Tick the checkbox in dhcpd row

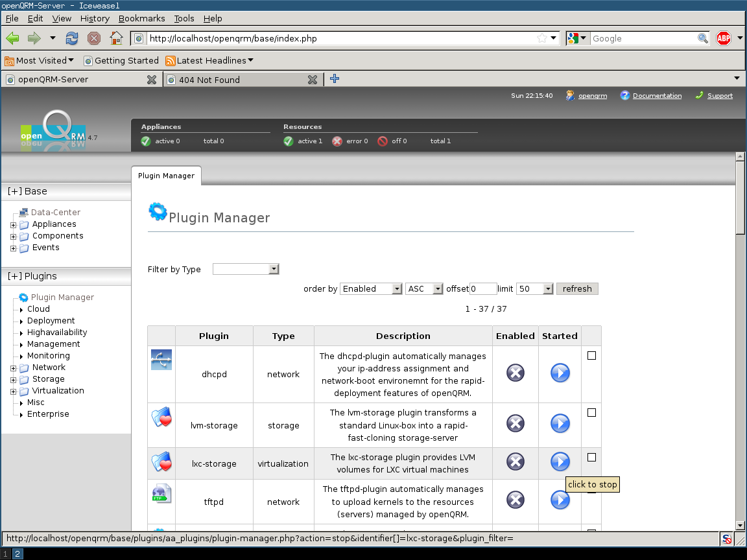point(591,356)
